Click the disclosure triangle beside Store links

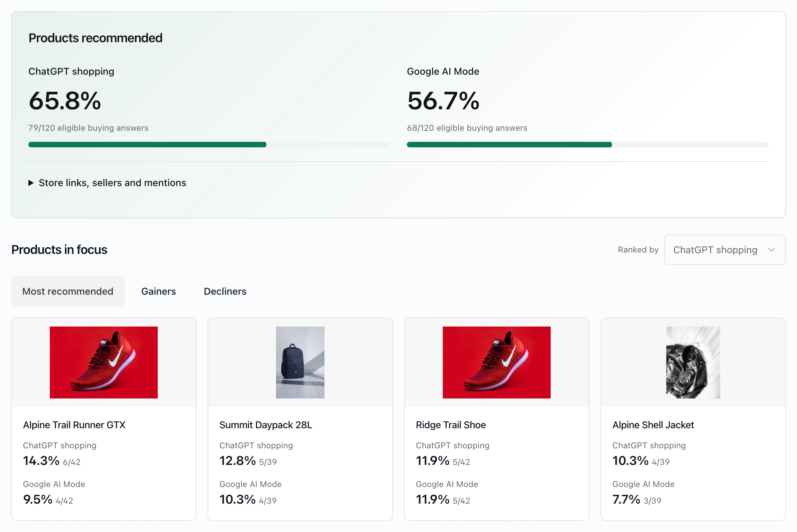pos(31,183)
